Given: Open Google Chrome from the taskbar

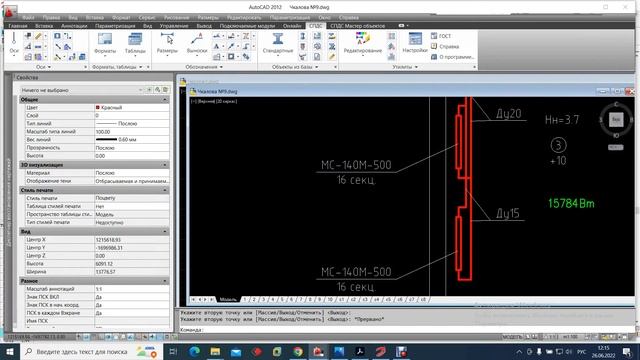Looking at the screenshot, I should pyautogui.click(x=298, y=351).
